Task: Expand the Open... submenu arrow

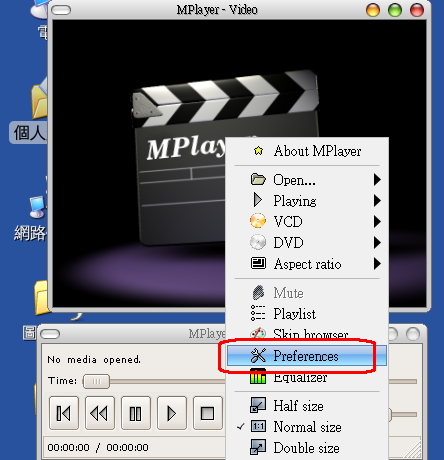Action: 377,180
